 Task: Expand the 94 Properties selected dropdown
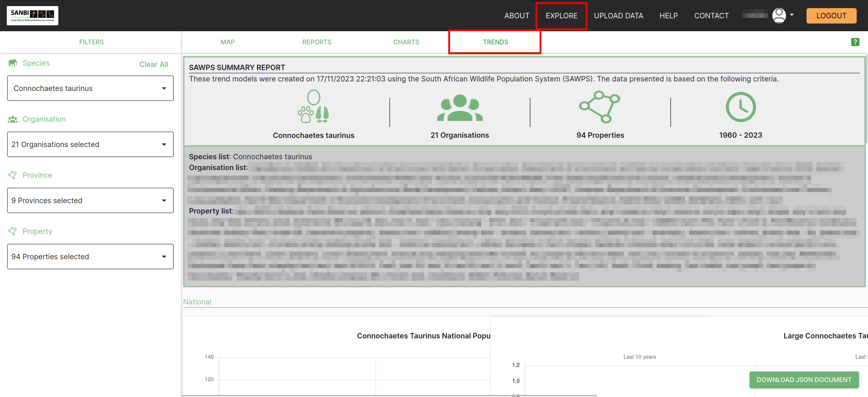tap(90, 256)
